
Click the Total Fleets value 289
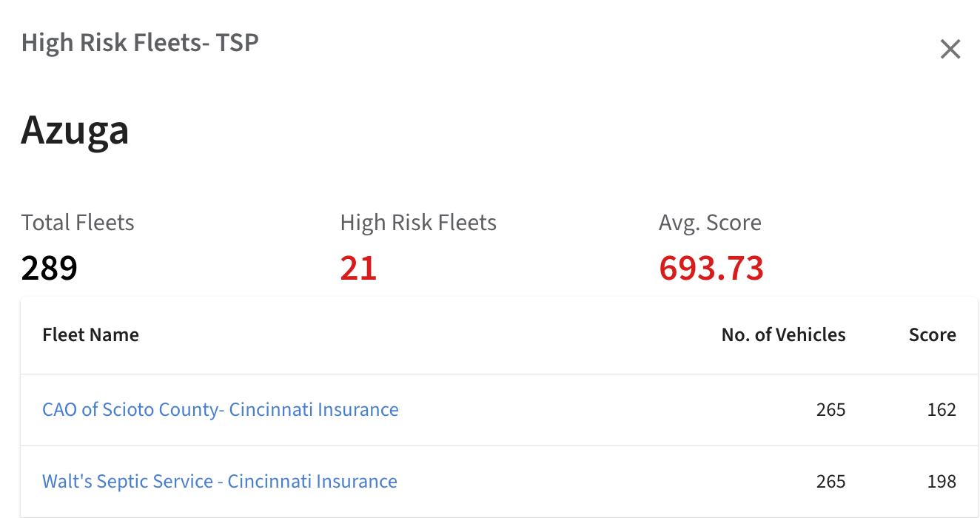pyautogui.click(x=49, y=267)
